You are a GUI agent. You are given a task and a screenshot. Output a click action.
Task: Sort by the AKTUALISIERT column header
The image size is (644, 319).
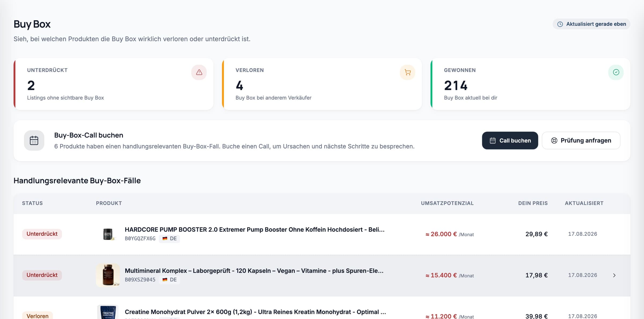coord(584,203)
